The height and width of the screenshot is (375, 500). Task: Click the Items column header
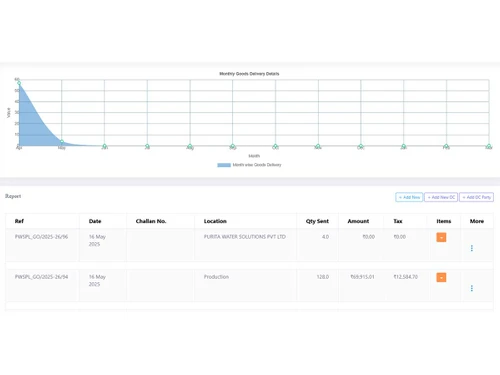click(444, 221)
